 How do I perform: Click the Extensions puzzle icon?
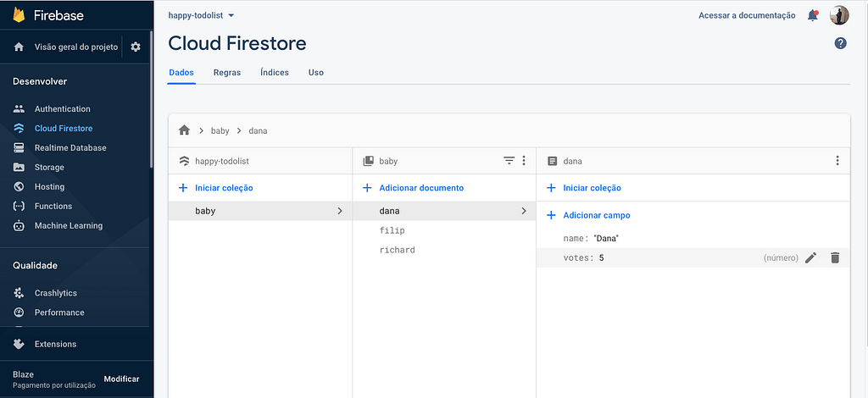click(19, 344)
